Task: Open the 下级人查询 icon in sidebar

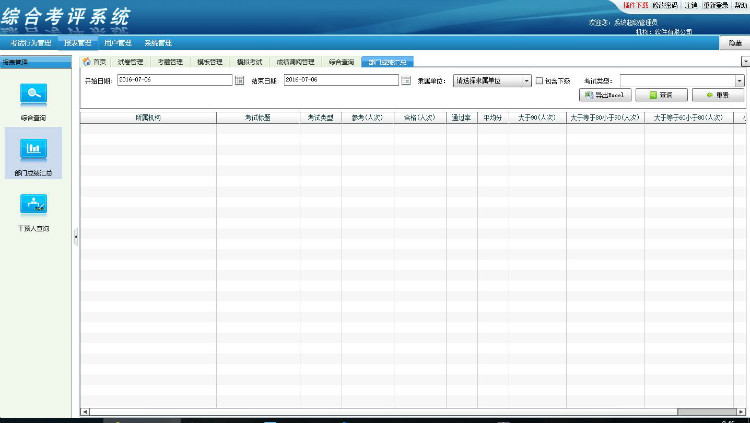Action: pyautogui.click(x=33, y=204)
